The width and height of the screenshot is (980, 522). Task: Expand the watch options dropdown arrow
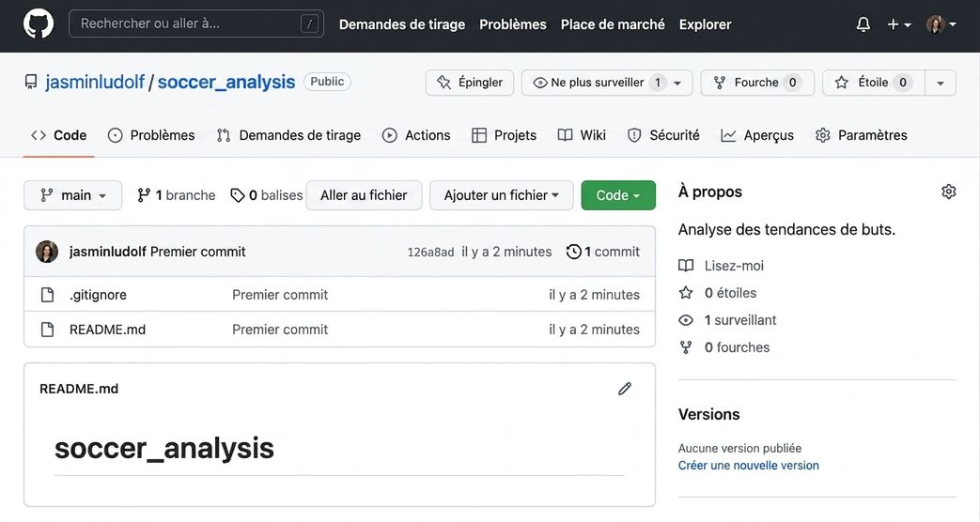[x=678, y=83]
